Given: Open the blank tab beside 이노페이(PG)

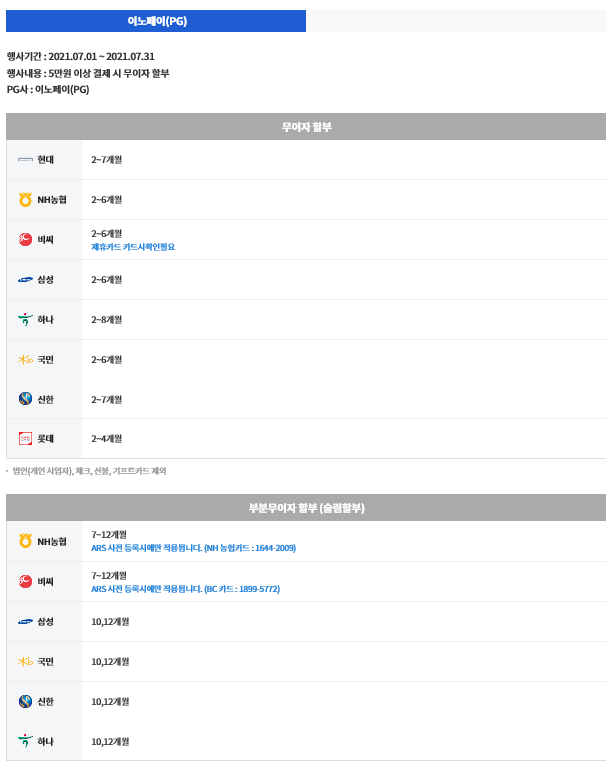Looking at the screenshot, I should tap(456, 21).
